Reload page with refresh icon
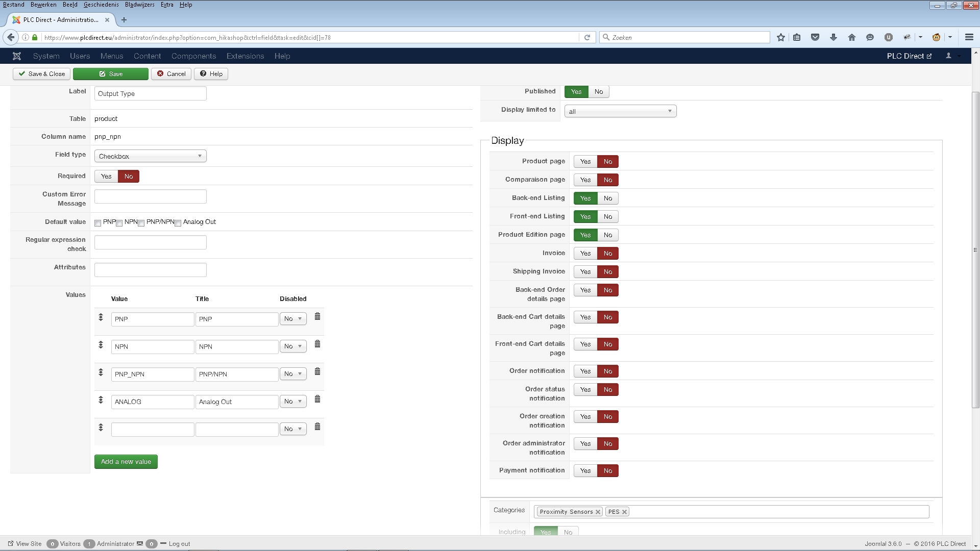Screen dimensions: 980x551 tap(587, 37)
